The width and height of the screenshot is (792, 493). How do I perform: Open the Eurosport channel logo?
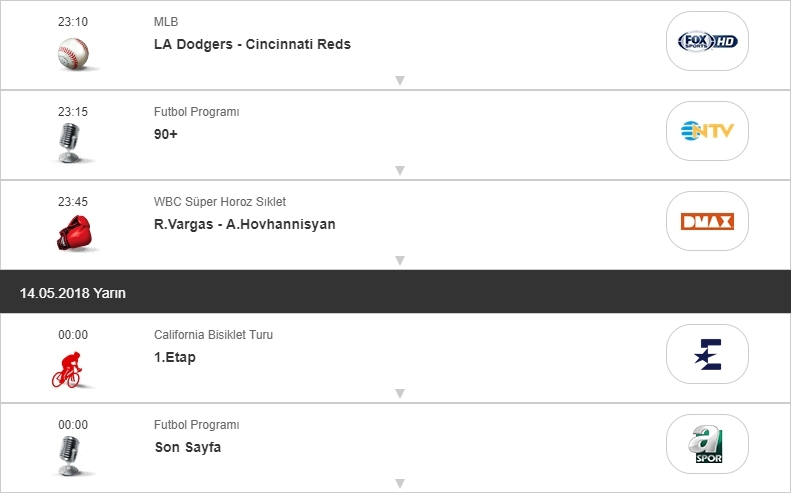(x=707, y=354)
